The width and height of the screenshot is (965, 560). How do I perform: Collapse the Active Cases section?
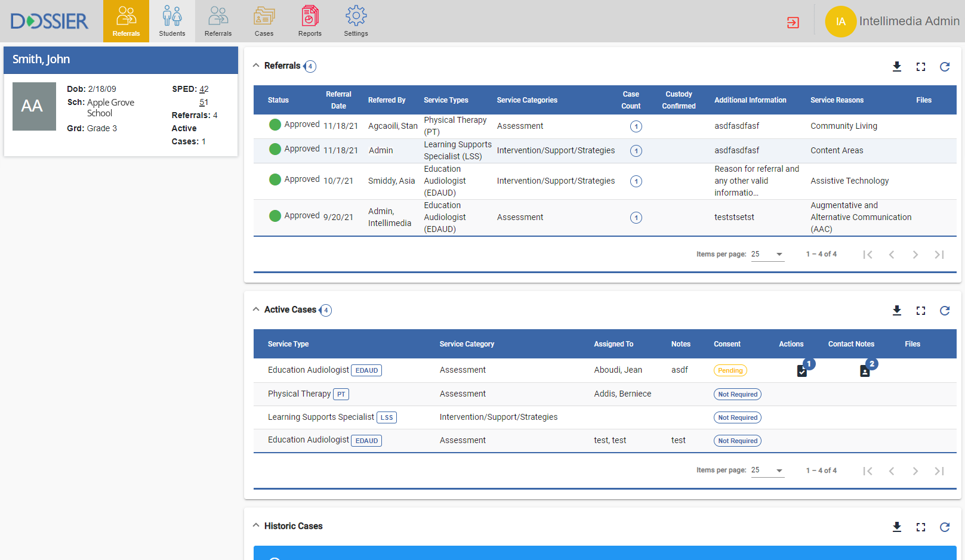point(256,310)
